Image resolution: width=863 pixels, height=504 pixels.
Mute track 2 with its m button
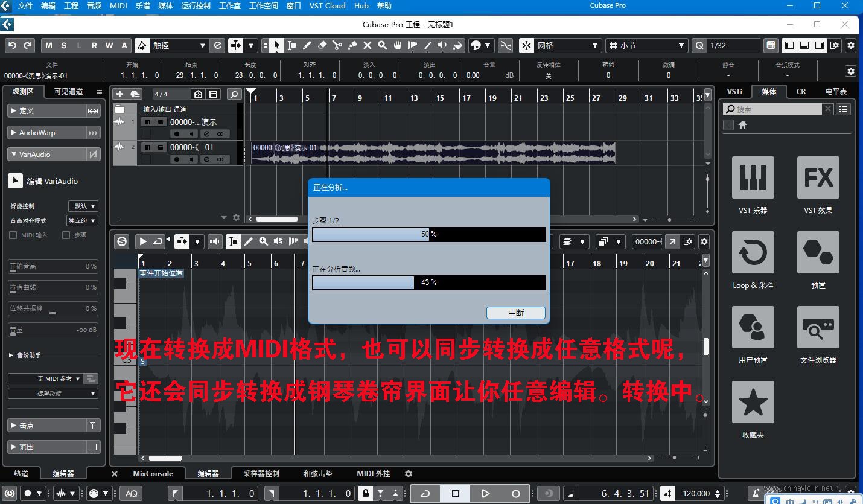click(x=147, y=147)
